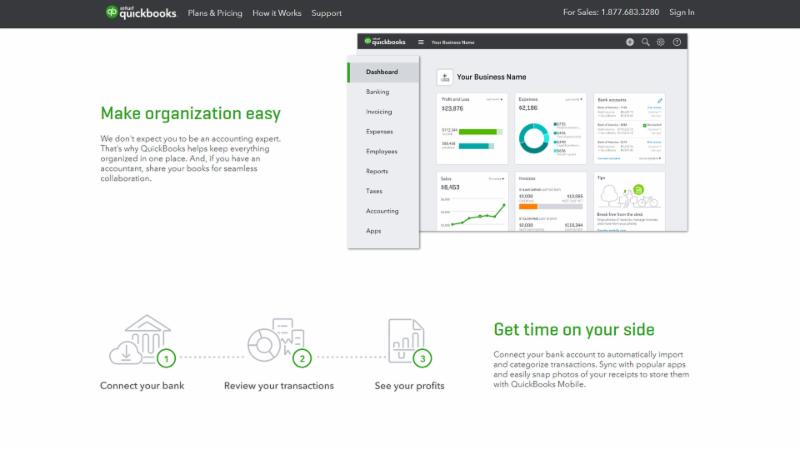Image resolution: width=800 pixels, height=450 pixels.
Task: Select Dashboard in the sidebar
Action: 383,72
